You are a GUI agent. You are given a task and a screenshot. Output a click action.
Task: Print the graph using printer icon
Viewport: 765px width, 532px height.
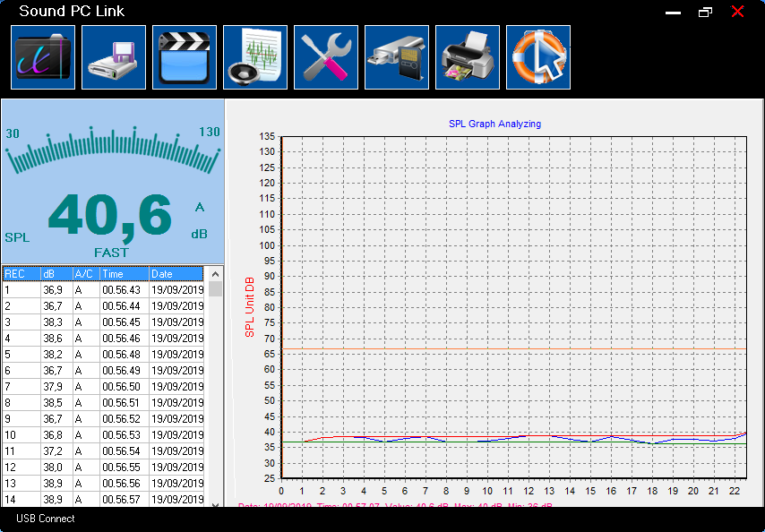[468, 57]
